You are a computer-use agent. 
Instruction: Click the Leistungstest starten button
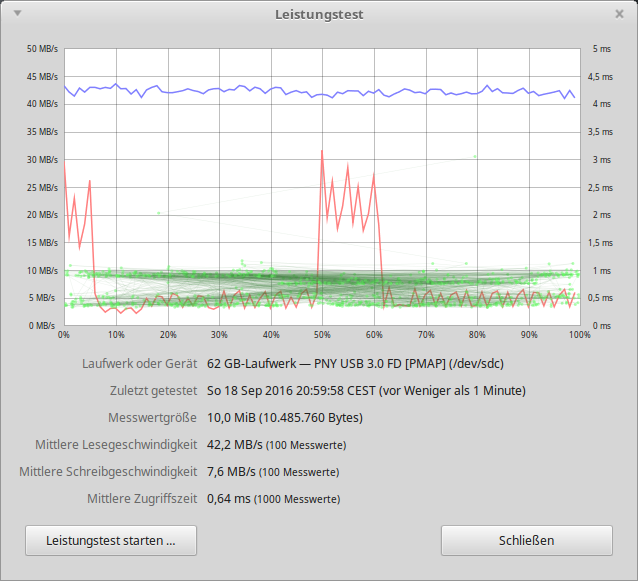click(111, 540)
